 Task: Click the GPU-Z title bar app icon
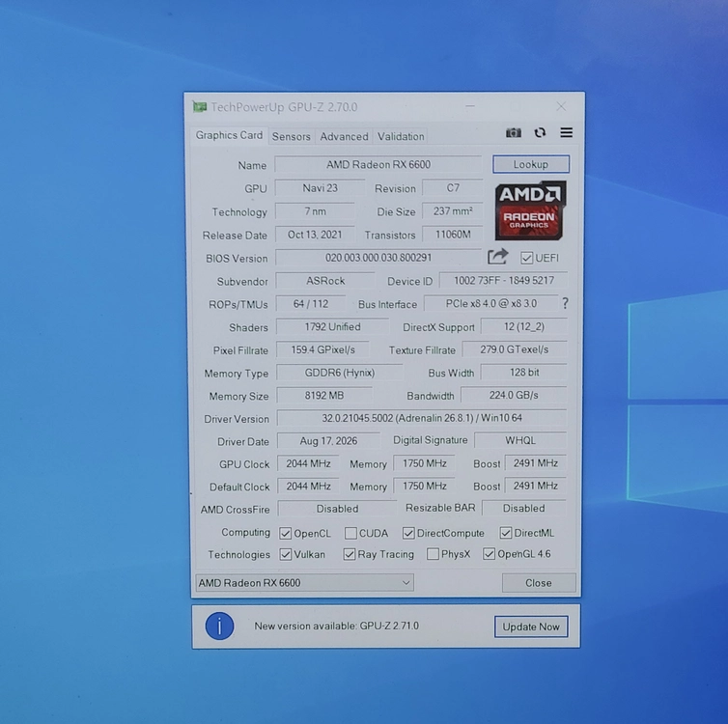(x=200, y=107)
